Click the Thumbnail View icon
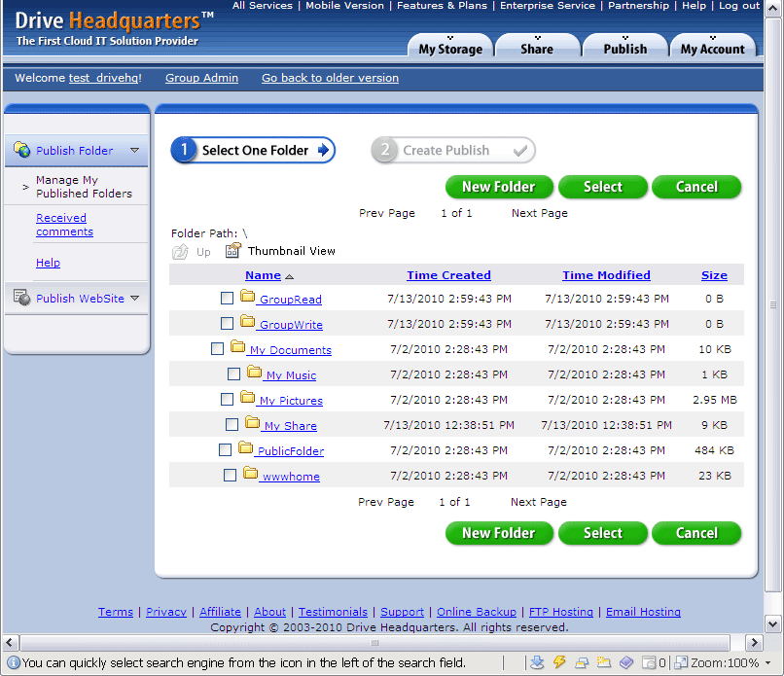This screenshot has width=784, height=676. pyautogui.click(x=232, y=251)
